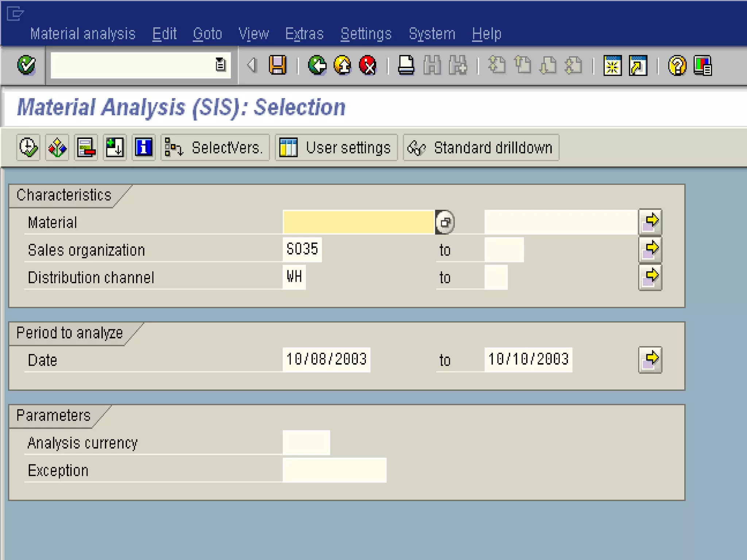Open multiple selection for Date row
The width and height of the screenshot is (747, 560).
pos(650,360)
